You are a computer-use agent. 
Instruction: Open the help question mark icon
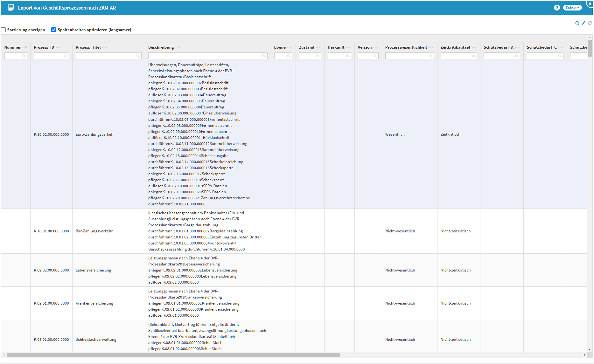pyautogui.click(x=556, y=8)
